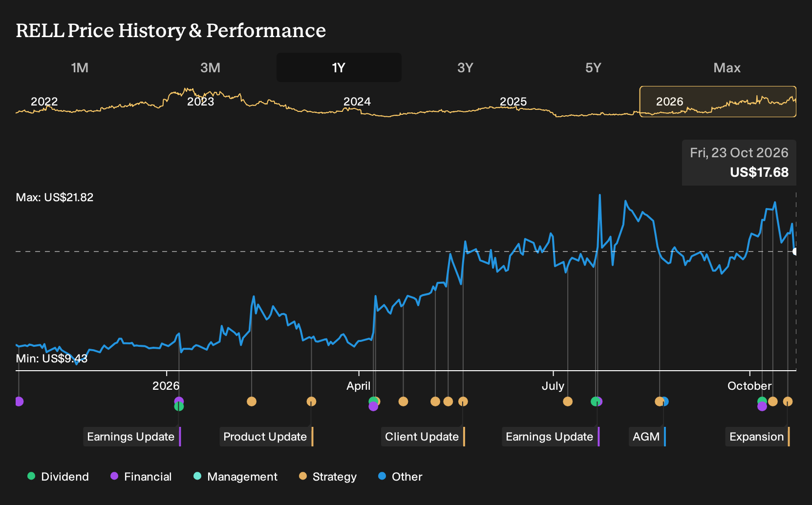
Task: Switch chart to the 3Y range
Action: (x=465, y=67)
